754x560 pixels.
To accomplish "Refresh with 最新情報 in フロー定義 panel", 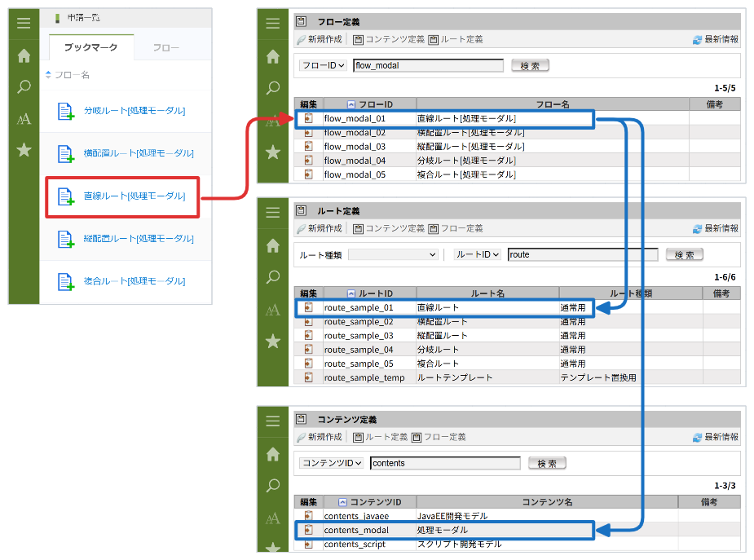I will [x=716, y=39].
